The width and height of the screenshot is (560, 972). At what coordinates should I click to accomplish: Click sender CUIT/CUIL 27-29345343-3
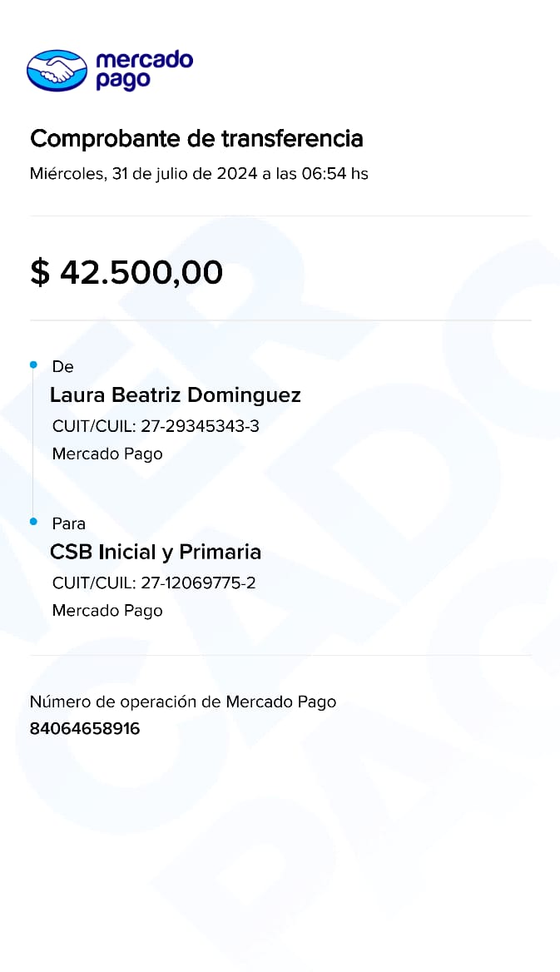coord(156,426)
